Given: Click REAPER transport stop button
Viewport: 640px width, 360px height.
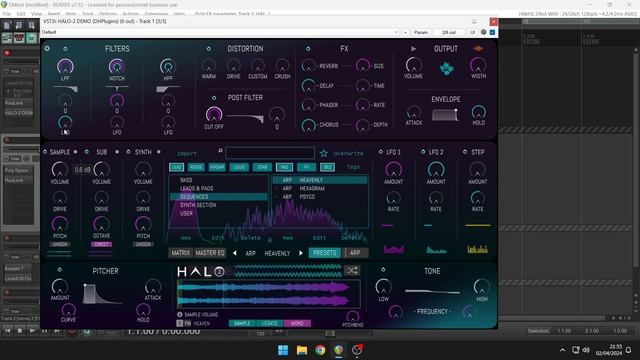Looking at the screenshot, I should tap(20, 331).
